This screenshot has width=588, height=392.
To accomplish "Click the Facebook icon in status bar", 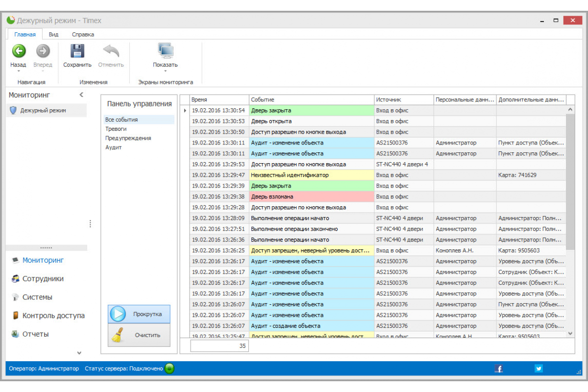I will click(499, 368).
